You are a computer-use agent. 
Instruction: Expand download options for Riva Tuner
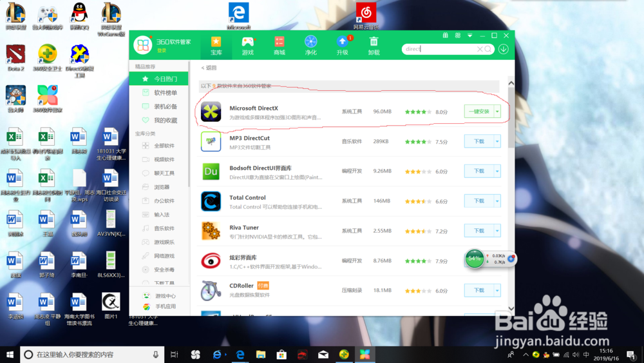pos(497,231)
